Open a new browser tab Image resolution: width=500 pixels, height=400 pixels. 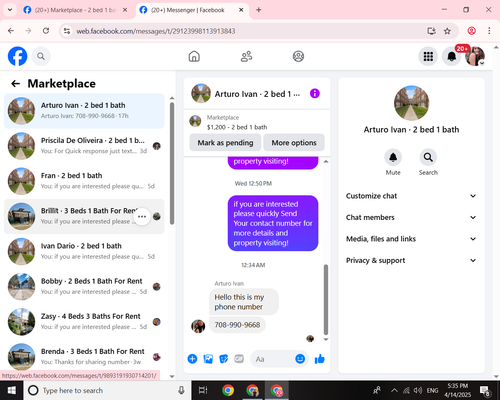tap(259, 10)
